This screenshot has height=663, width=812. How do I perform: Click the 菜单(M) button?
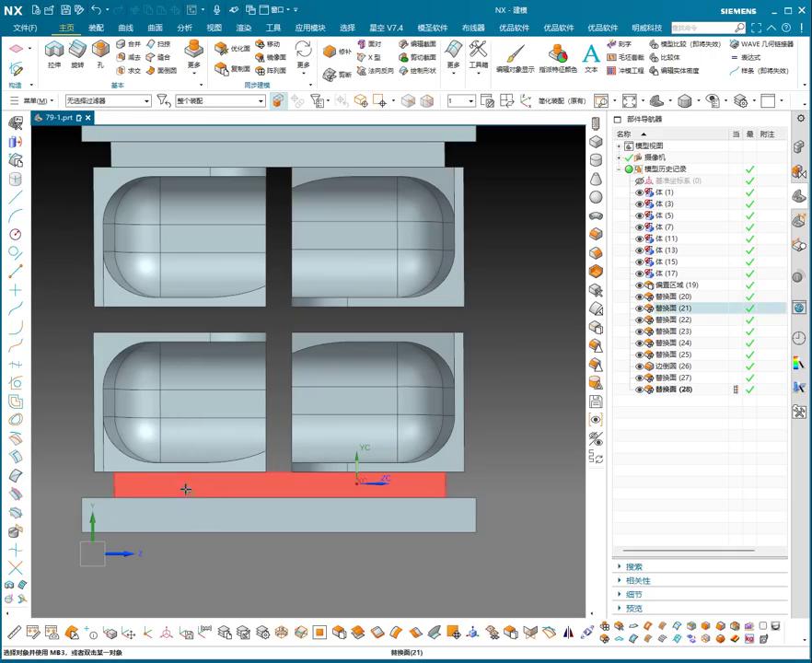[37, 100]
